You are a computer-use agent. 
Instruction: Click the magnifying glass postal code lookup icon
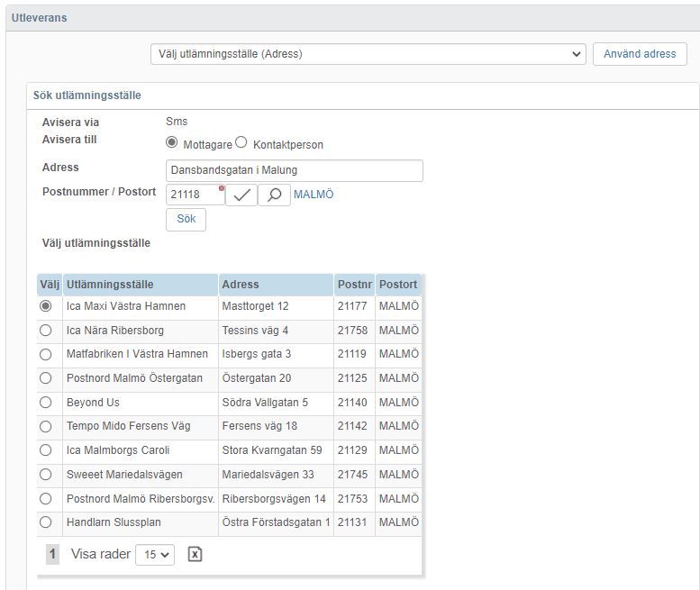click(x=274, y=195)
